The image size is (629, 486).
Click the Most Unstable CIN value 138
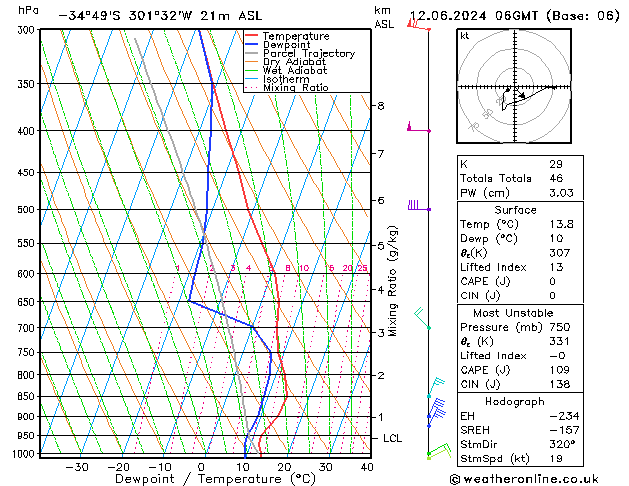(x=560, y=384)
